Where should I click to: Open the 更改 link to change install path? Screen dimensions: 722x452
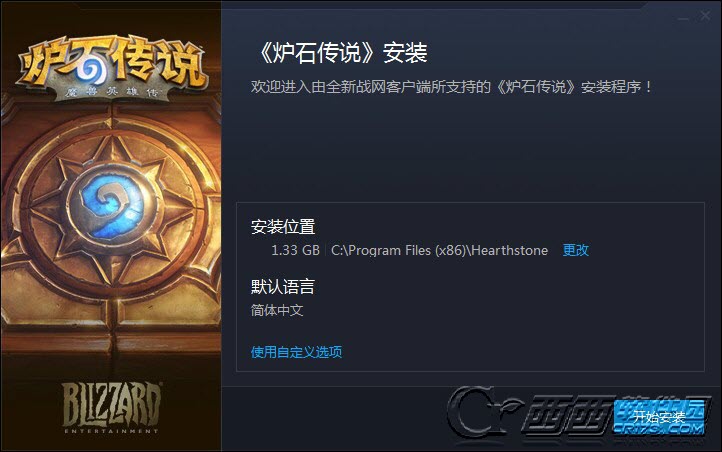click(576, 250)
